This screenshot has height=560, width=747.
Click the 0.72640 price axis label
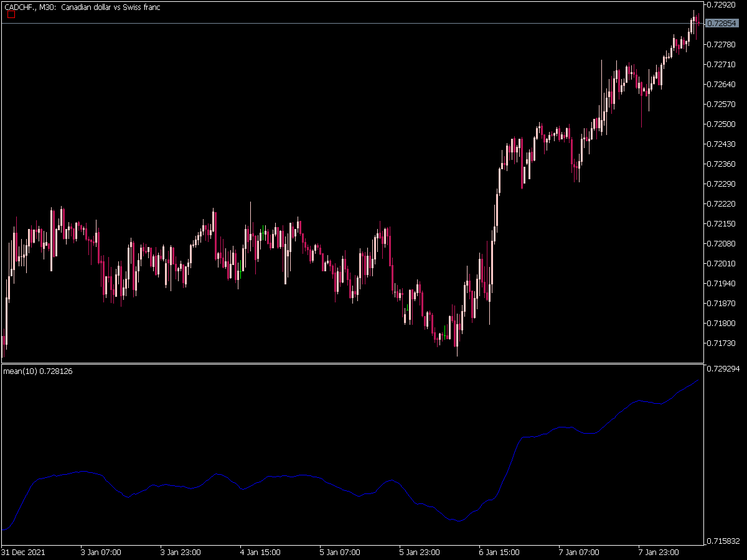pos(722,84)
